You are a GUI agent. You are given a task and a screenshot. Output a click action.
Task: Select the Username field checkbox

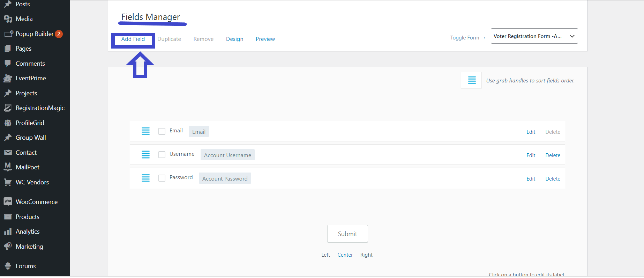tap(162, 155)
